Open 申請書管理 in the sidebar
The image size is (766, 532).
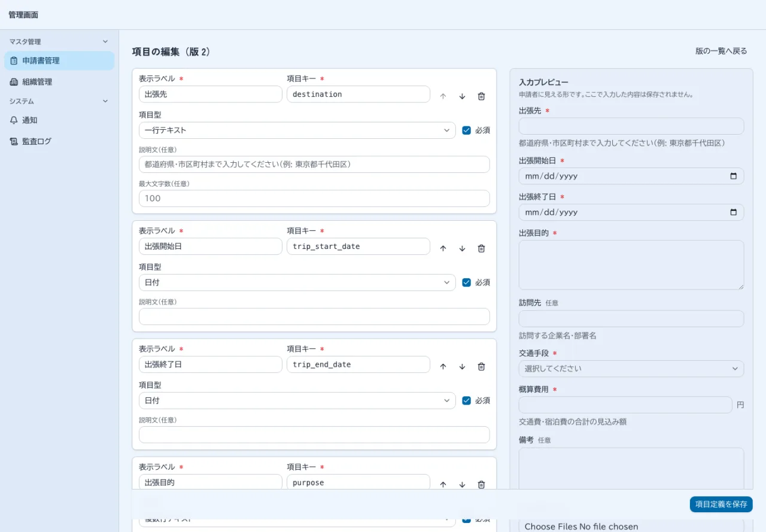pos(59,60)
